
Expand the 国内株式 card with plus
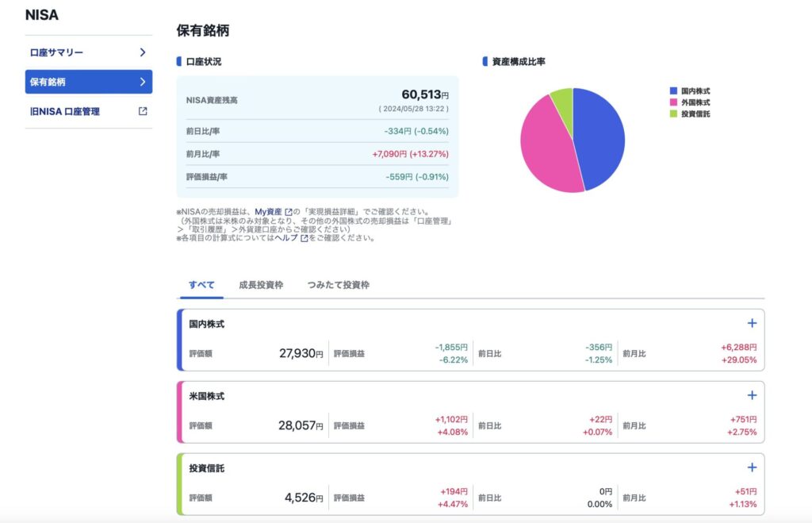point(752,324)
